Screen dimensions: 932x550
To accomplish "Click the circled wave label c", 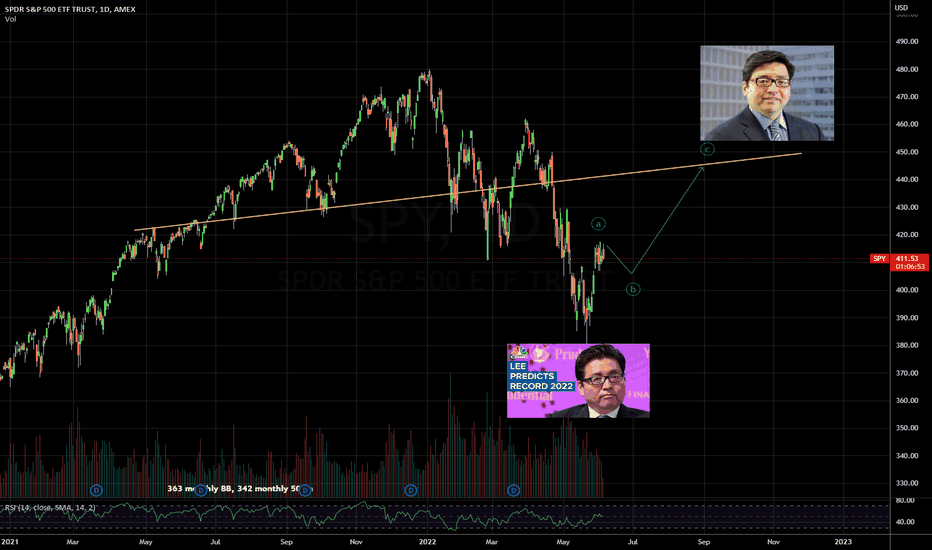I will tap(707, 149).
